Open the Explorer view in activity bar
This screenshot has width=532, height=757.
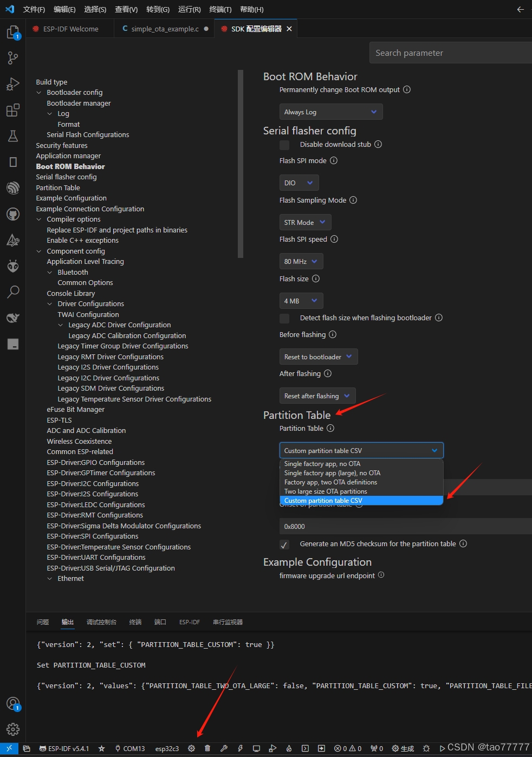click(13, 33)
